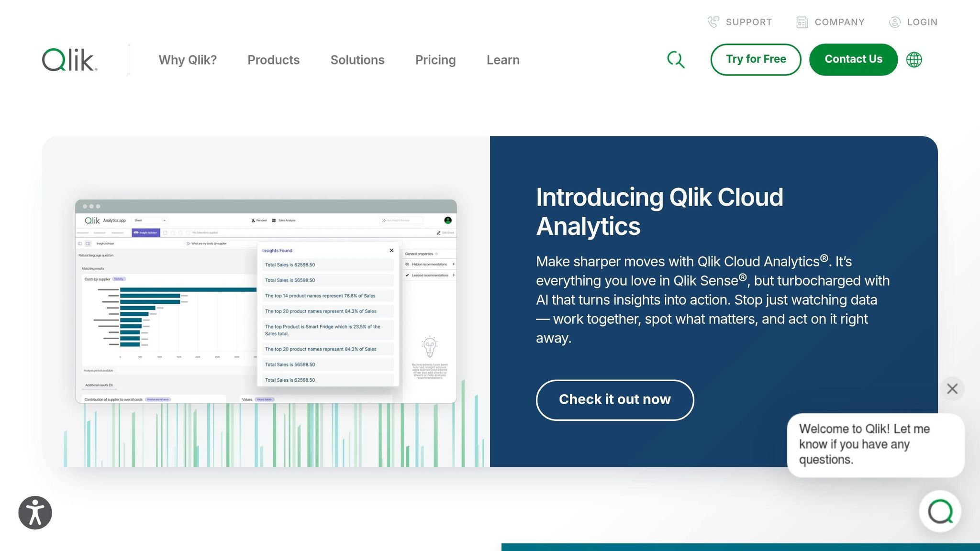Open the LOGIN link
Image resolution: width=980 pixels, height=551 pixels.
922,22
